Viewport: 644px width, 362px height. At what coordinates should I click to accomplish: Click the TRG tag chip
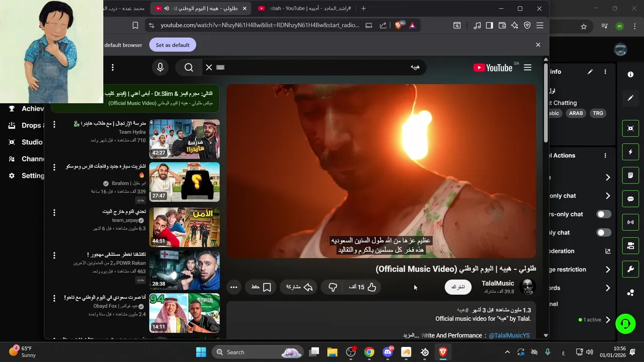tap(598, 113)
